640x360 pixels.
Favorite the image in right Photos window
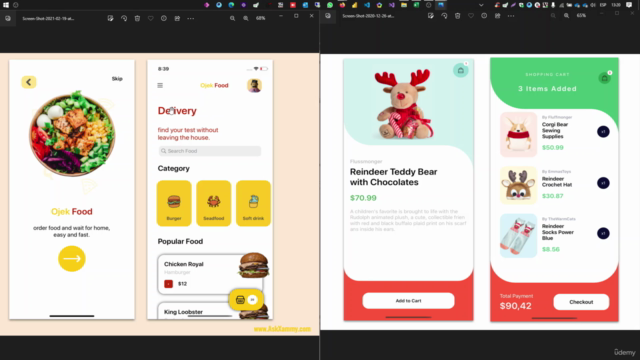coord(471,16)
